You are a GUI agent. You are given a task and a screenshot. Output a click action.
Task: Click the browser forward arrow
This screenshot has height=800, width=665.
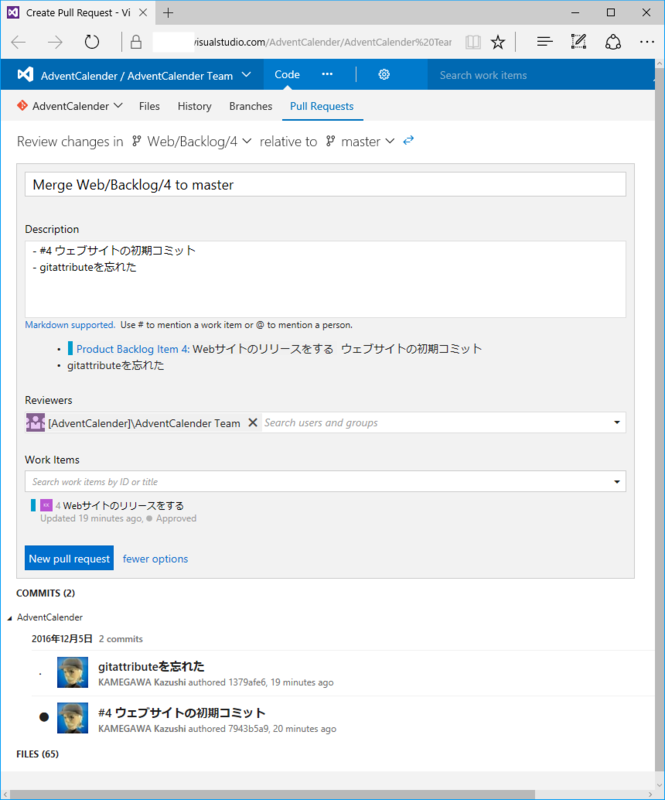tap(55, 42)
